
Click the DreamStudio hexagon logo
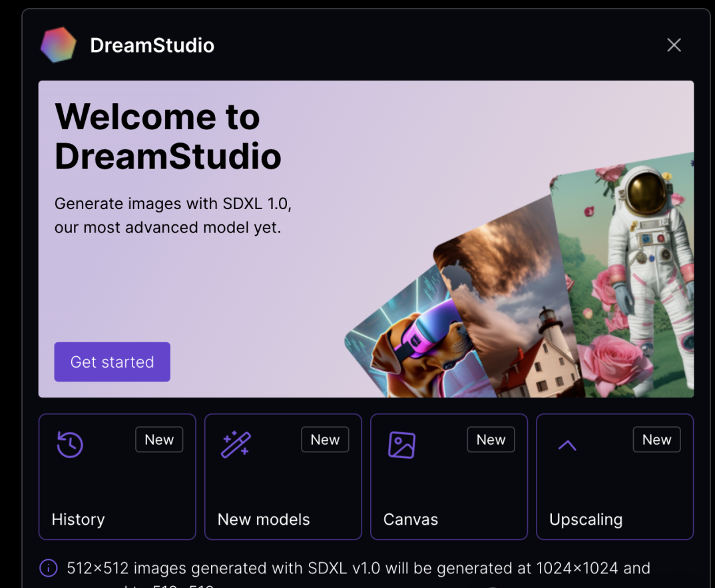tap(58, 45)
